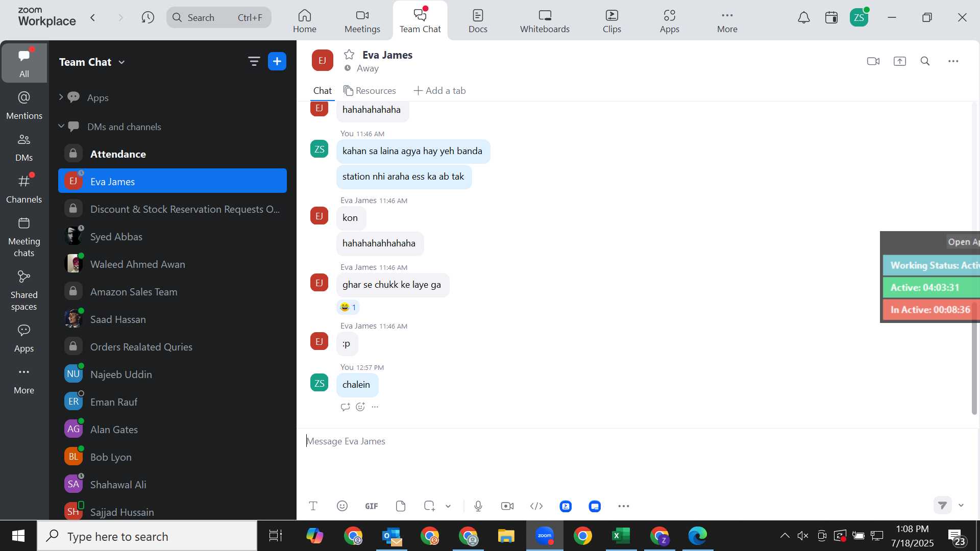This screenshot has width=980, height=551.
Task: Open Apps in left sidebar
Action: 24,339
